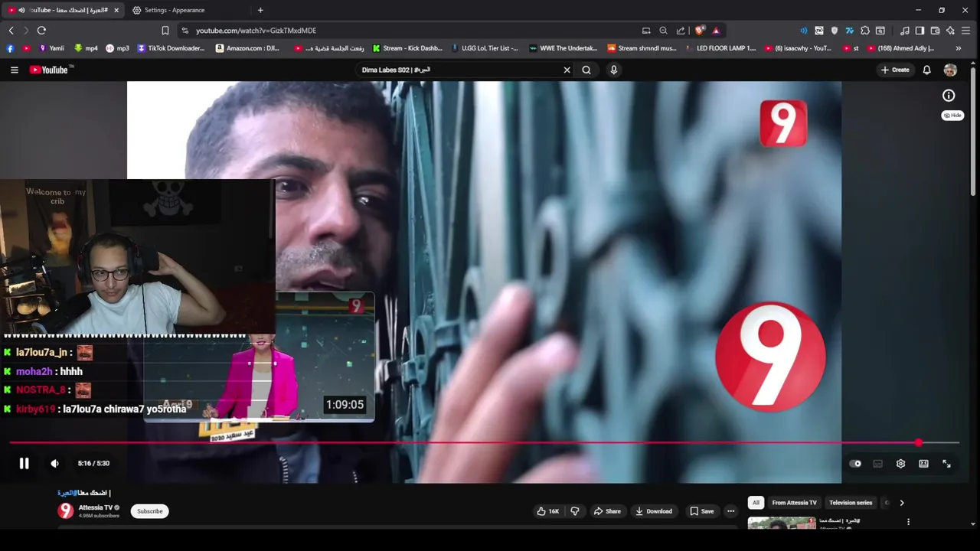
Task: Run search with the magnifier button
Action: point(586,70)
